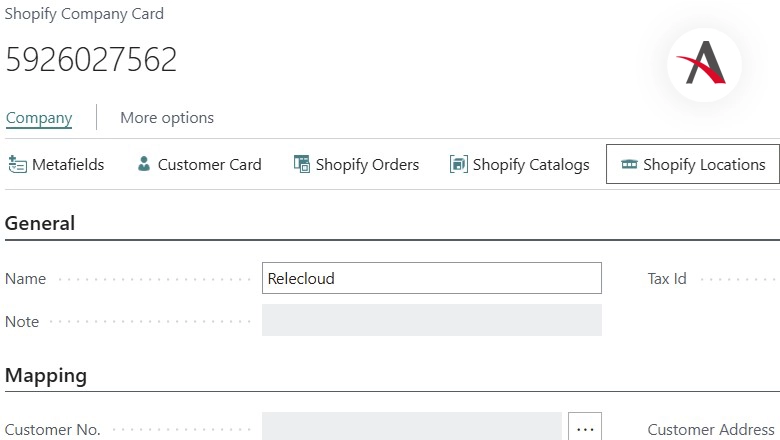Click the Shopify Orders icon

[302, 164]
